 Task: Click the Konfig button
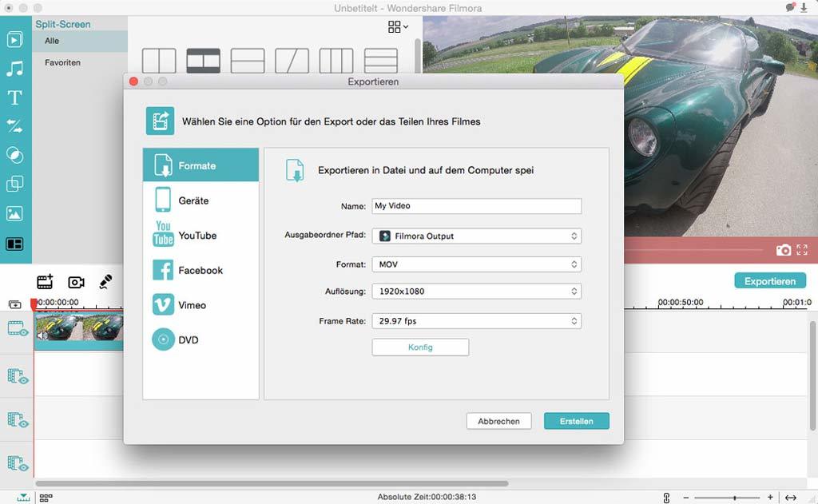click(x=420, y=347)
